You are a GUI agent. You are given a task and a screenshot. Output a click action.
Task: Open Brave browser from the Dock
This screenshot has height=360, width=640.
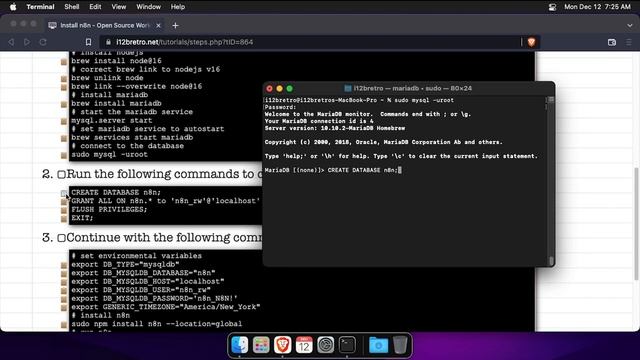click(282, 345)
